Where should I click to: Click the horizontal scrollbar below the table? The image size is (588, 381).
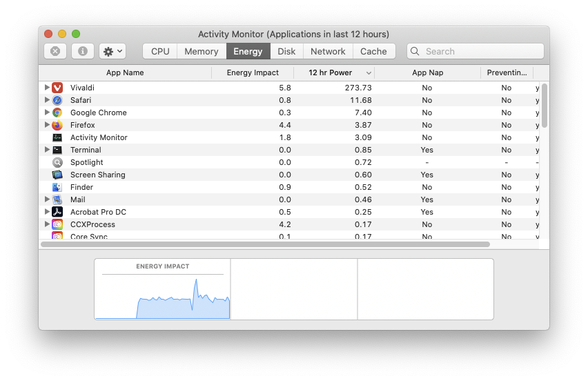pyautogui.click(x=265, y=244)
